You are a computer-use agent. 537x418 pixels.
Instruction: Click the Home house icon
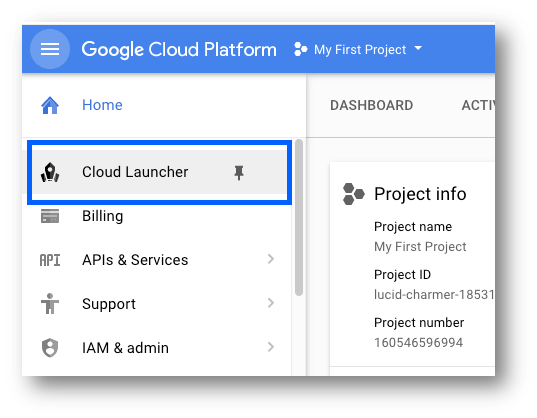50,105
